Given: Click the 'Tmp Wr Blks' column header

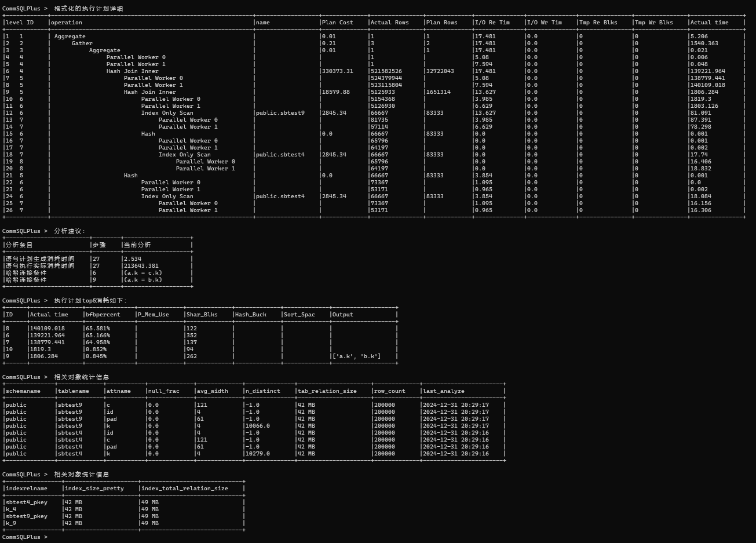Looking at the screenshot, I should coord(654,23).
